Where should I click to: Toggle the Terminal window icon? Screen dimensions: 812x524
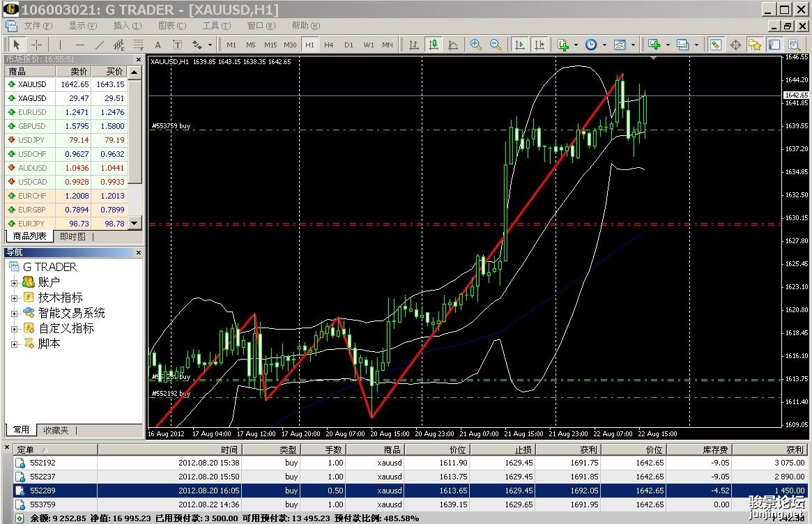pyautogui.click(x=775, y=45)
